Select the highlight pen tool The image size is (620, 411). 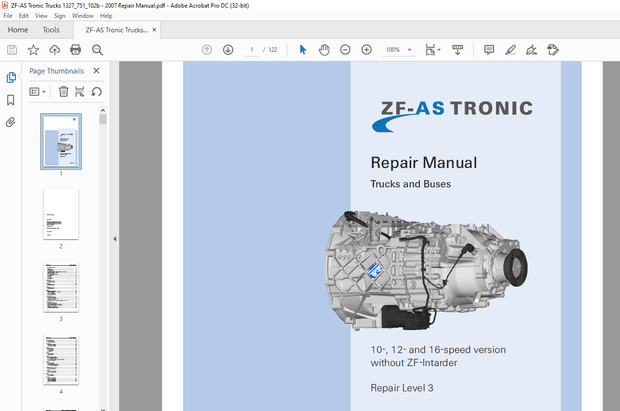pos(510,50)
